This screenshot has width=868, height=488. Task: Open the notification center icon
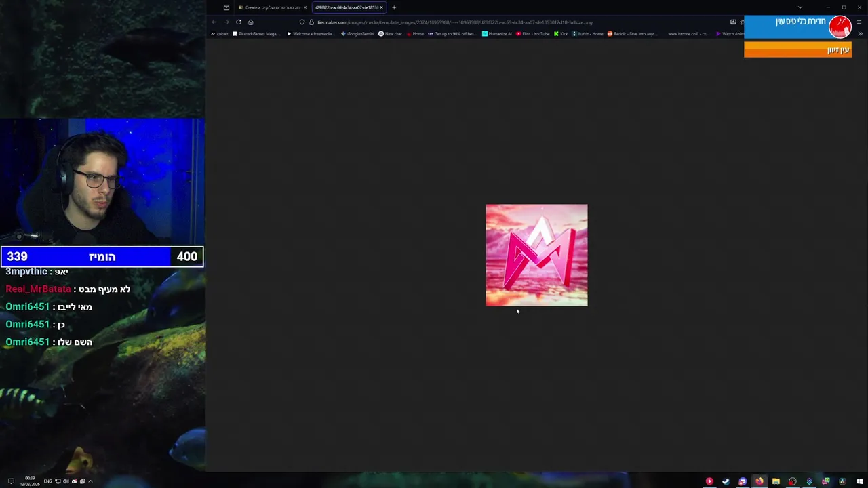coord(11,481)
